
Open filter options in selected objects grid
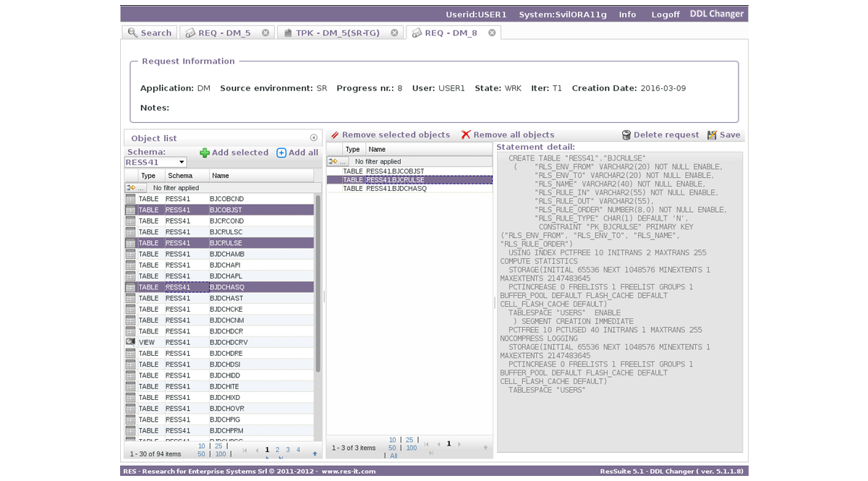tap(337, 161)
